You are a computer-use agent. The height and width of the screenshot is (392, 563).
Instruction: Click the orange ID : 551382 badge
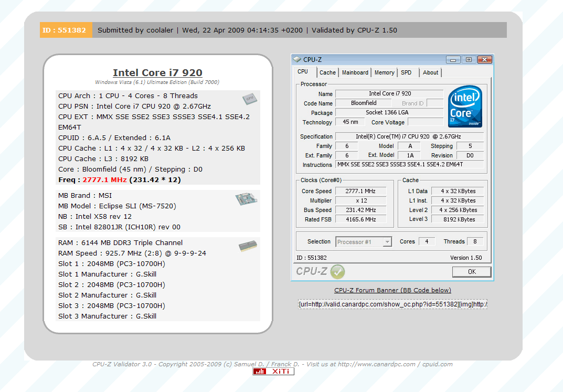tap(66, 30)
